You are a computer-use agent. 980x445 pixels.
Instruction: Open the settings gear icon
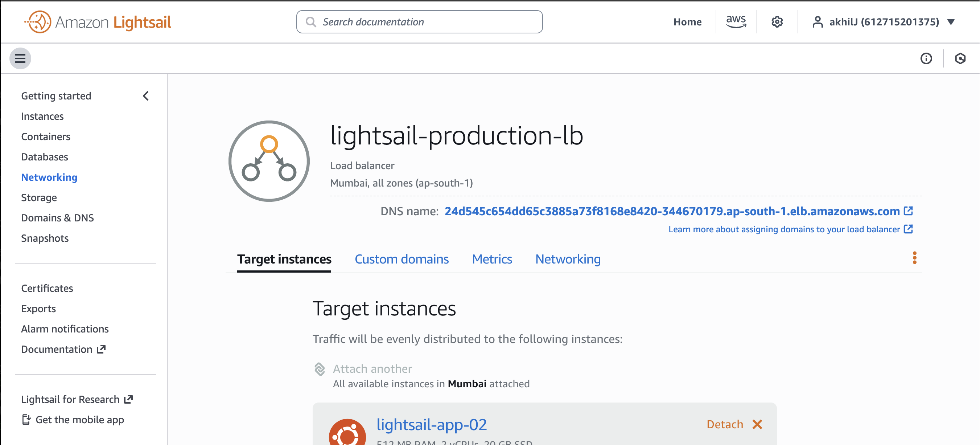click(x=777, y=22)
